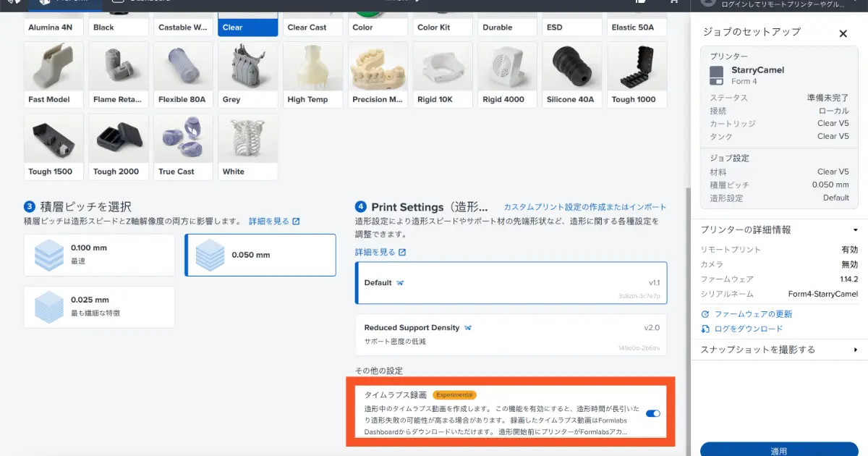Close the ジョブのセットアップ panel

coord(843,33)
